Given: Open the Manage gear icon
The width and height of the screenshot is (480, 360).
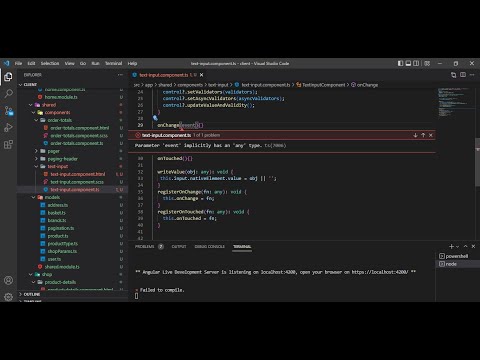Looking at the screenshot, I should point(8,297).
